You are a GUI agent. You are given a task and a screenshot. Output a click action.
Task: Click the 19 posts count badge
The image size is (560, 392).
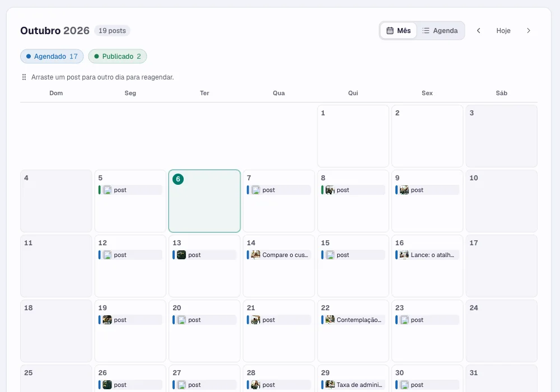(x=112, y=31)
